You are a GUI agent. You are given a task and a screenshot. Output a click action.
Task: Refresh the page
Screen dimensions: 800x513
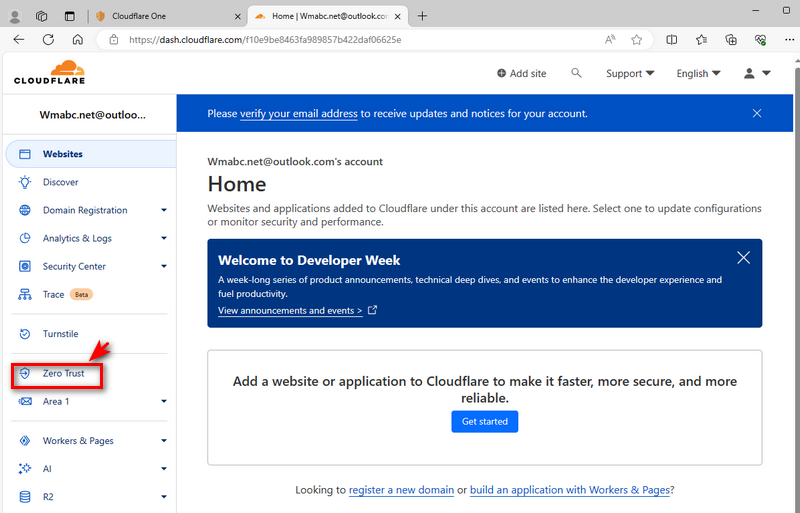[48, 40]
